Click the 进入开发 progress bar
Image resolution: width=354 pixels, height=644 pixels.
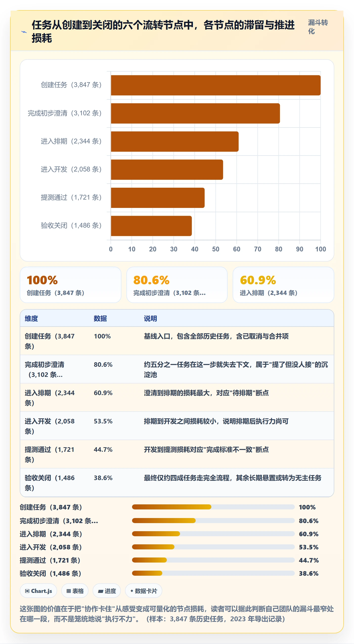click(213, 547)
